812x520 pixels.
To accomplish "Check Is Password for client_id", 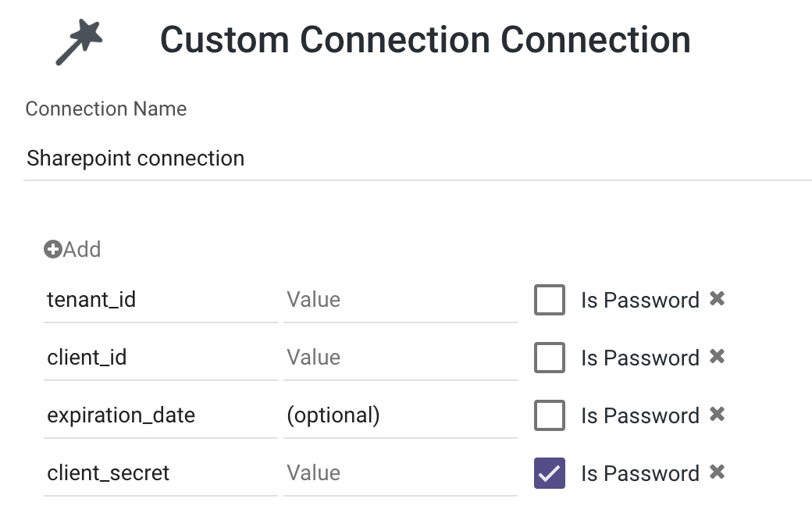I will (x=550, y=358).
